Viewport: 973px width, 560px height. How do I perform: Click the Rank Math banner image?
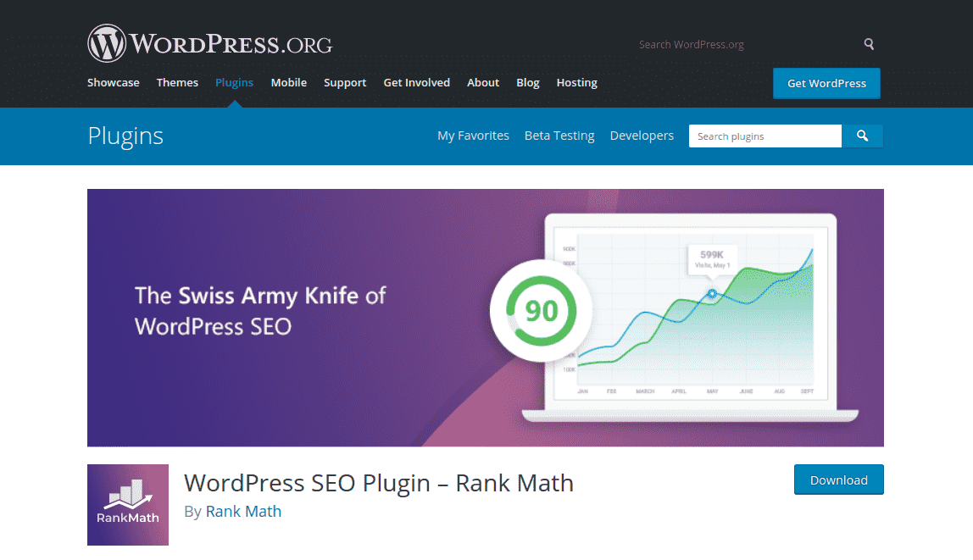point(486,318)
